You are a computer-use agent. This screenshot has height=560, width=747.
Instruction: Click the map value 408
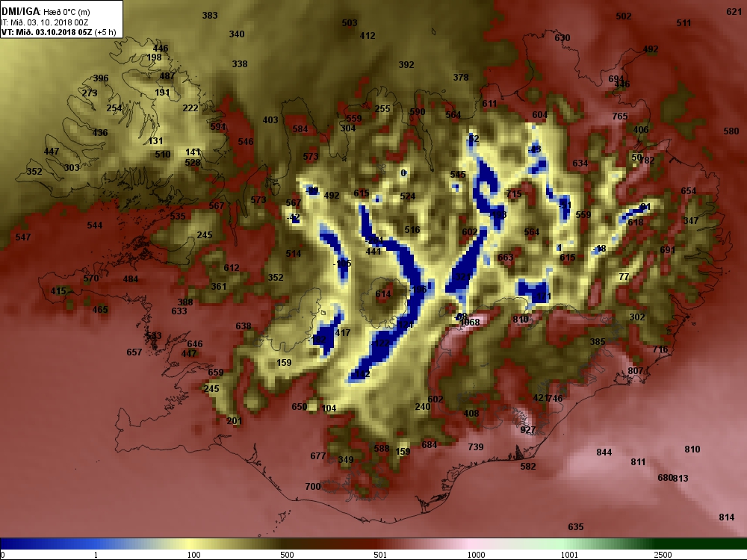pos(471,414)
